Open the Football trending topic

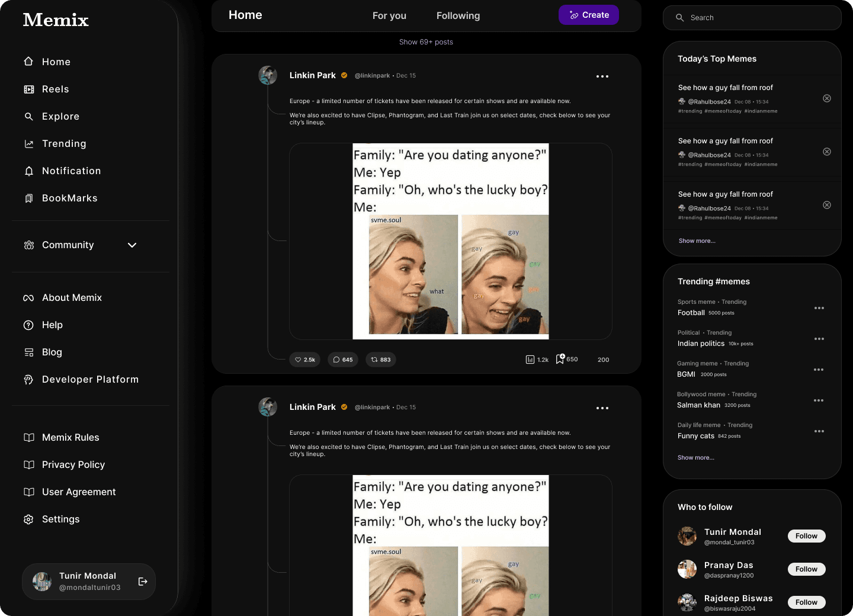[691, 313]
